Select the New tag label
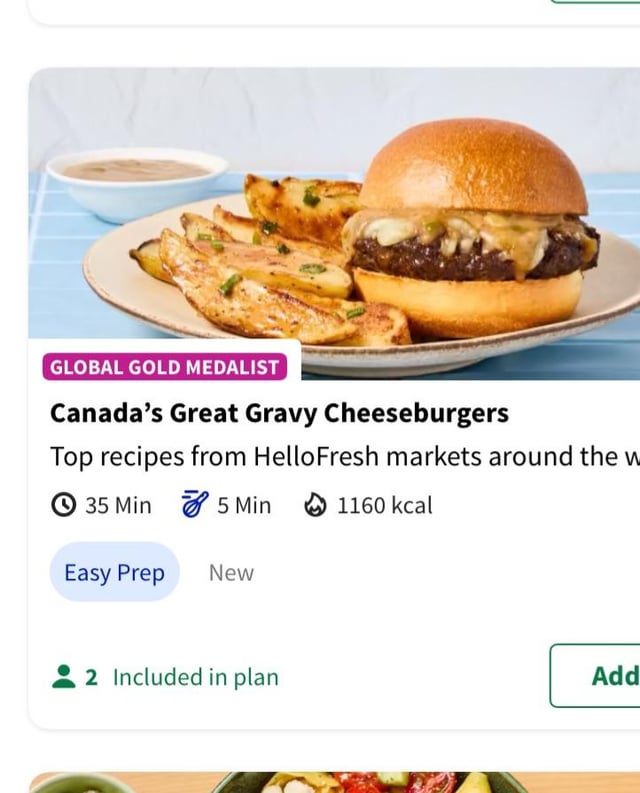 [231, 573]
